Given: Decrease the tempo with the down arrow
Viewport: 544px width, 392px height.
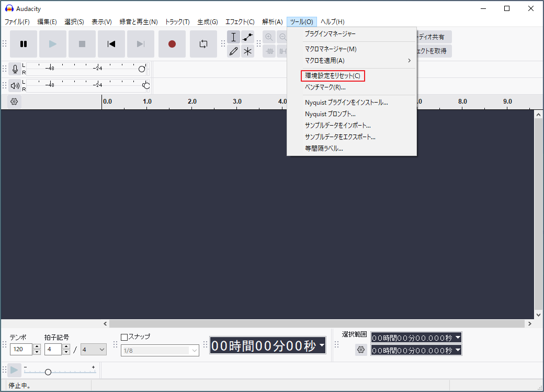Looking at the screenshot, I should pos(37,352).
